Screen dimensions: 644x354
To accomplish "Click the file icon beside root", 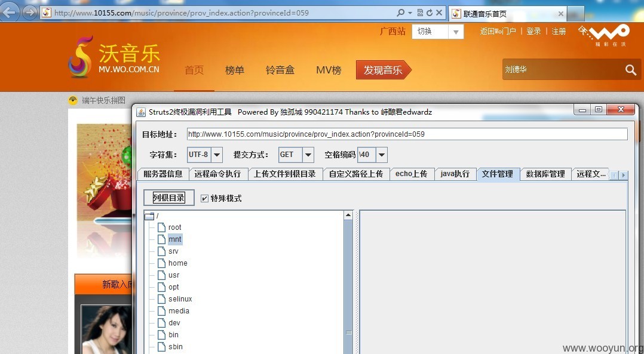I will pyautogui.click(x=162, y=227).
